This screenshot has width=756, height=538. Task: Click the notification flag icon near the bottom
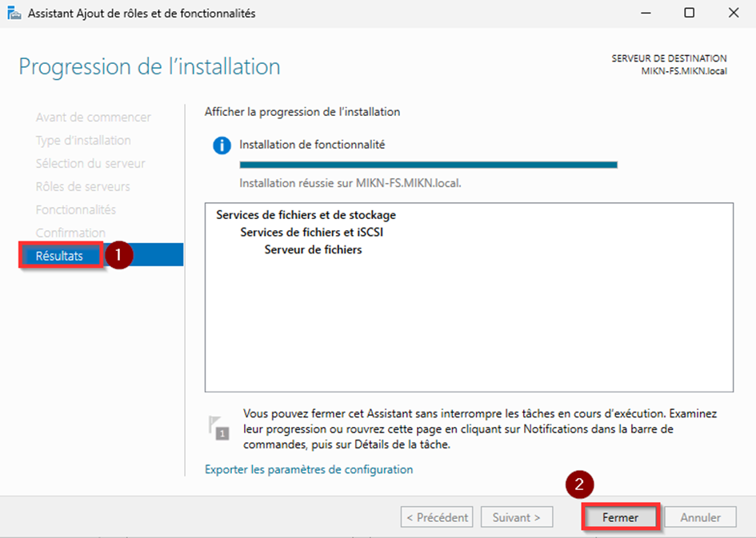(218, 428)
